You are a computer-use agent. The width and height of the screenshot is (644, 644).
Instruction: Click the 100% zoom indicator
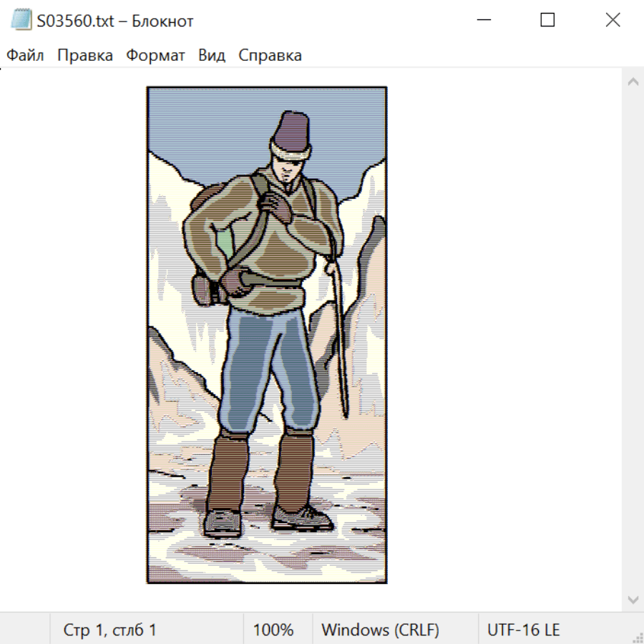pos(273,630)
